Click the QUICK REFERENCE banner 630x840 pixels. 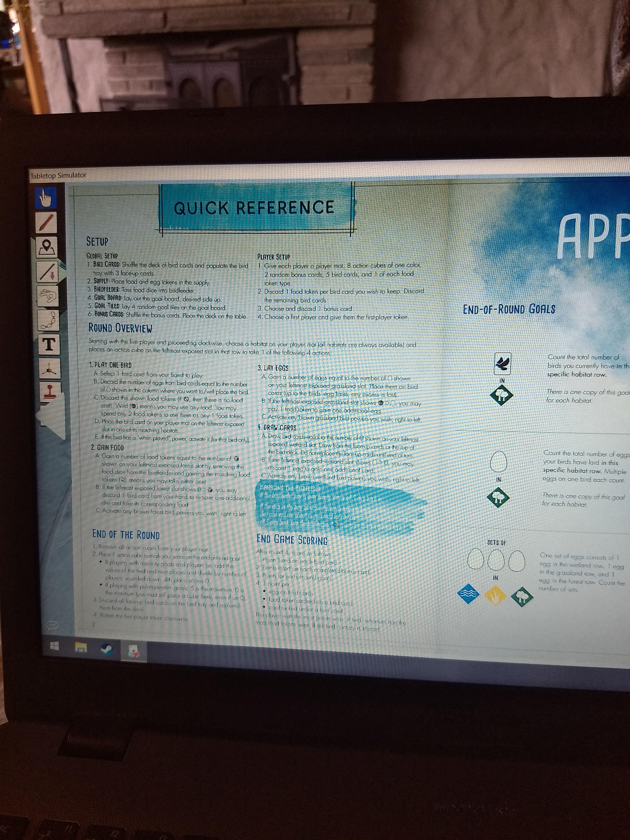254,208
